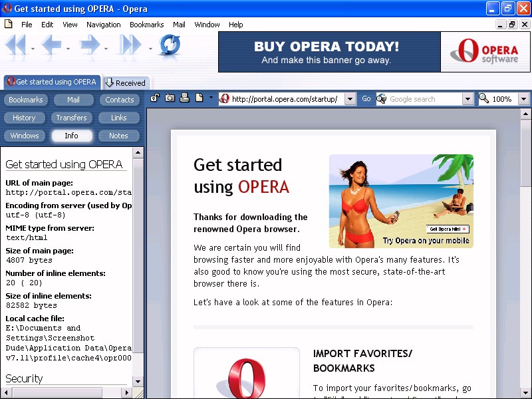Open the Contacts panel
This screenshot has height=399, width=532.
pyautogui.click(x=120, y=100)
